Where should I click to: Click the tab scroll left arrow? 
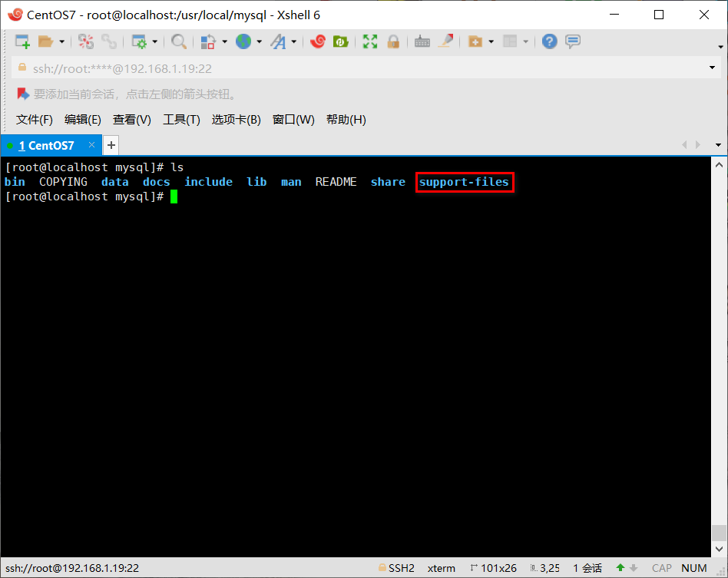684,145
